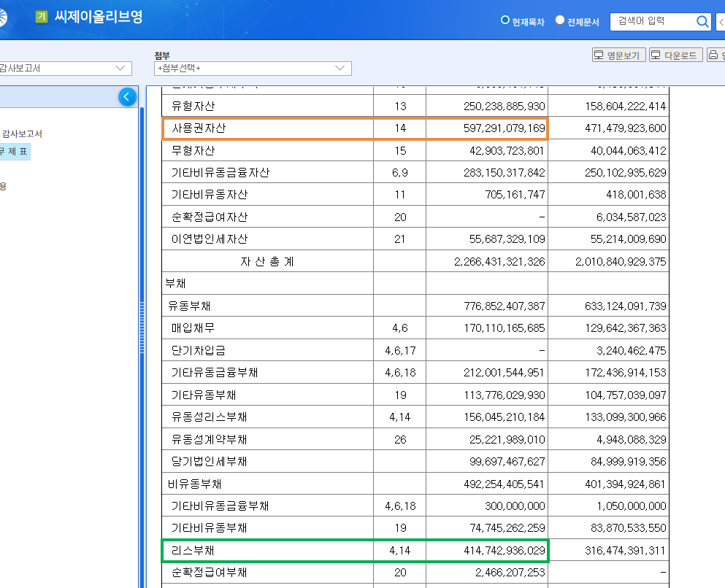The image size is (725, 588).
Task: Click the sidebar vertical scrollbar handle
Action: point(142,328)
